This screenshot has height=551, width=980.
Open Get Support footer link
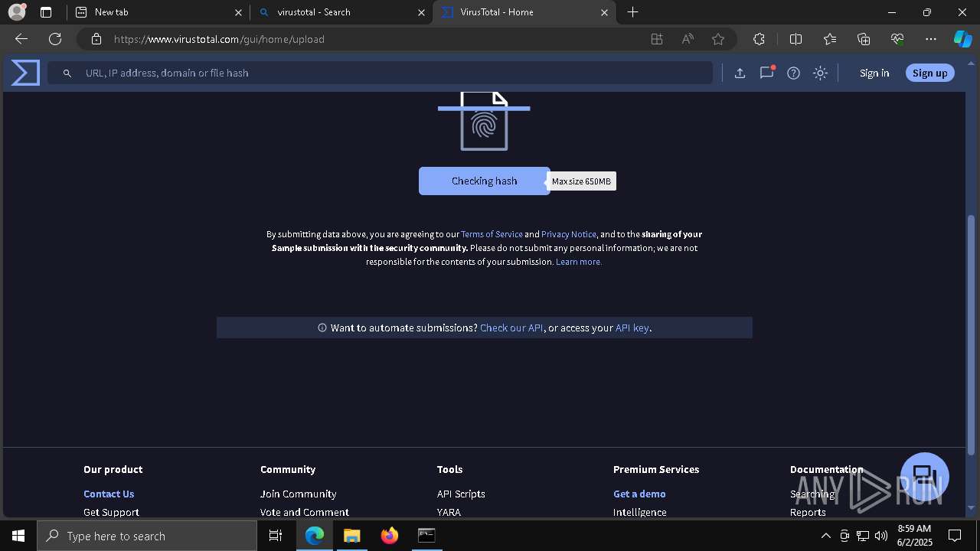pyautogui.click(x=111, y=512)
